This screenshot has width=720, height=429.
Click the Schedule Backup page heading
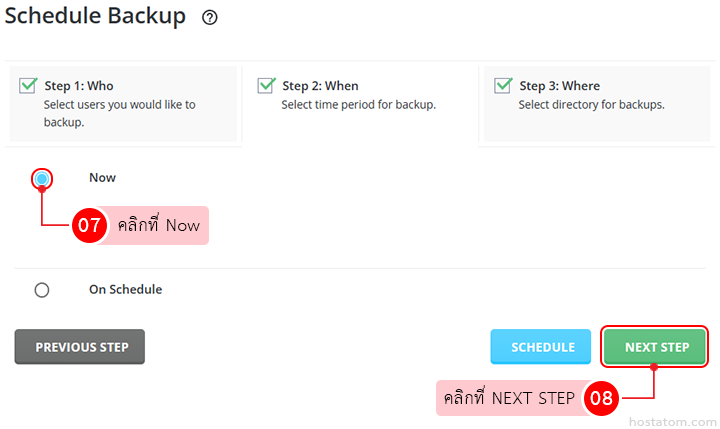click(x=95, y=17)
